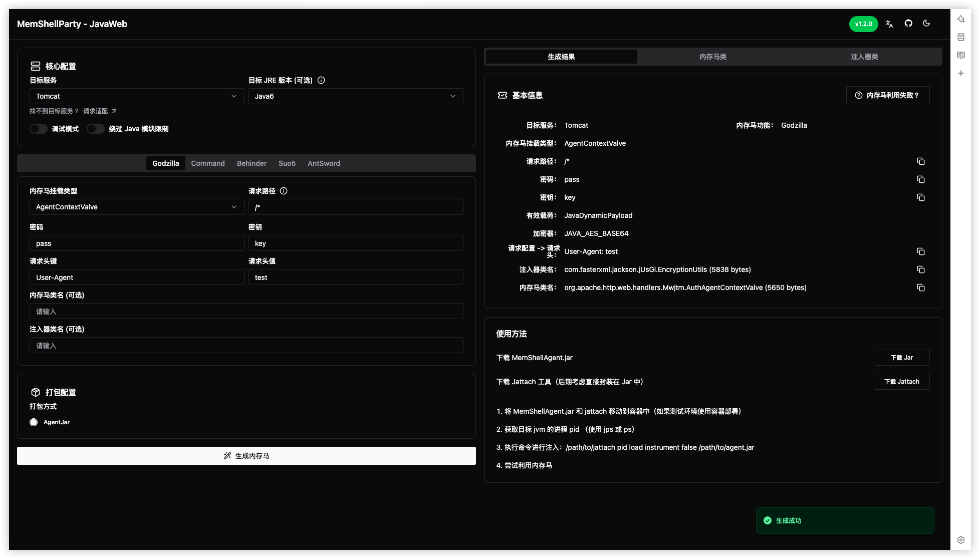Open the browser sidebar reading list icon
The width and height of the screenshot is (980, 559).
click(961, 55)
